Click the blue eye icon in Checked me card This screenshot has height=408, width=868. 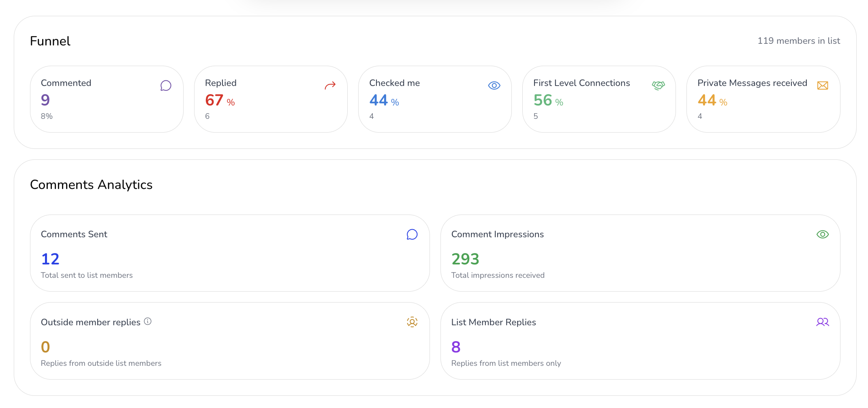tap(494, 86)
